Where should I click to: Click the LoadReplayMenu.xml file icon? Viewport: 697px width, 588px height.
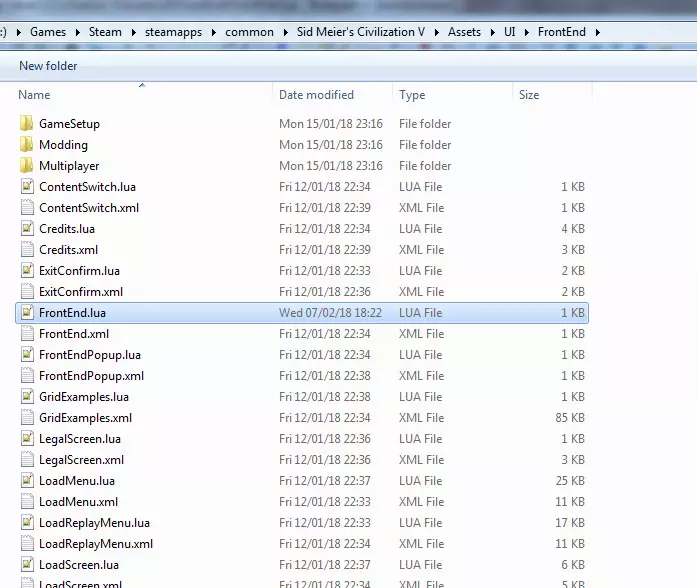(x=27, y=544)
